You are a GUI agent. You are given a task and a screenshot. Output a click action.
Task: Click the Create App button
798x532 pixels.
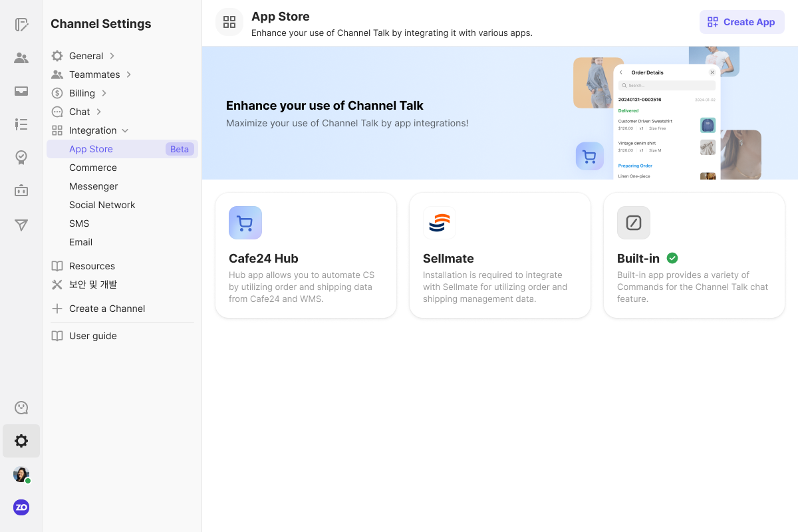[x=741, y=22]
